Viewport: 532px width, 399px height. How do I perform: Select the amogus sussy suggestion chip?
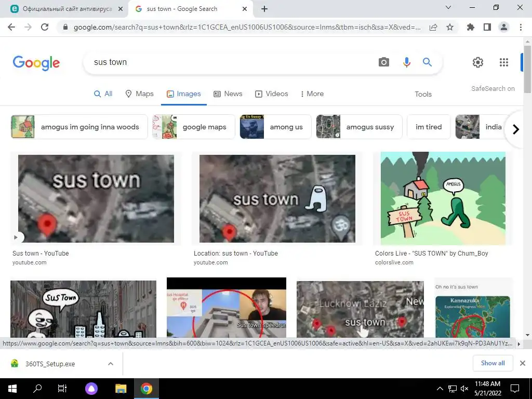(x=359, y=127)
